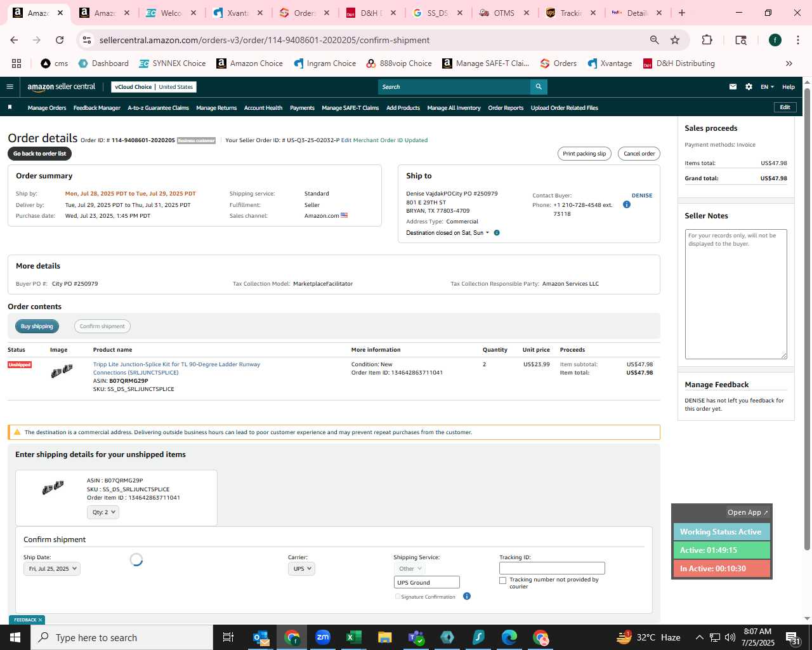The width and height of the screenshot is (812, 650).
Task: Toggle the Signature Confirmation checkbox
Action: click(398, 597)
